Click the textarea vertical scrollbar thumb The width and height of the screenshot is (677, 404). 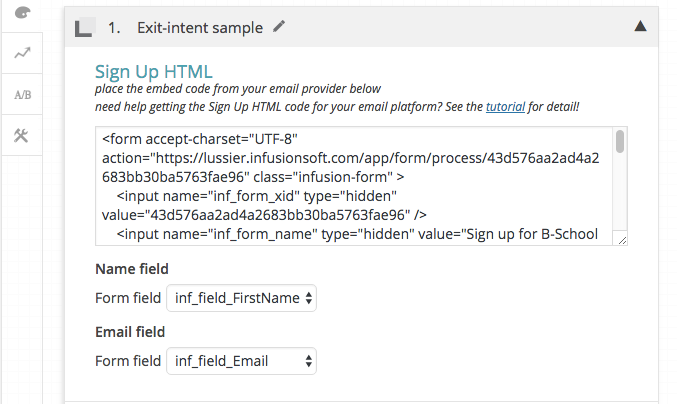(x=620, y=142)
